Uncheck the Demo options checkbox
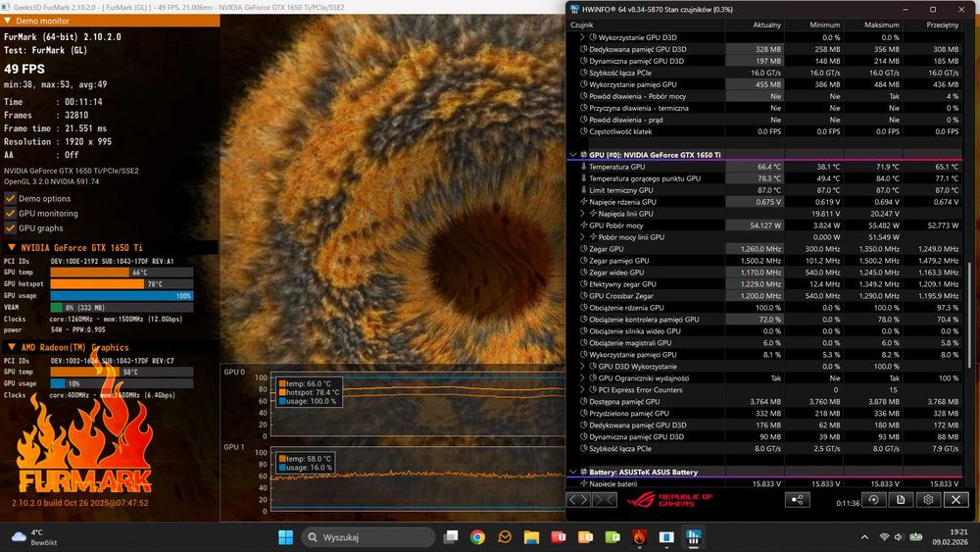This screenshot has height=552, width=980. point(11,198)
